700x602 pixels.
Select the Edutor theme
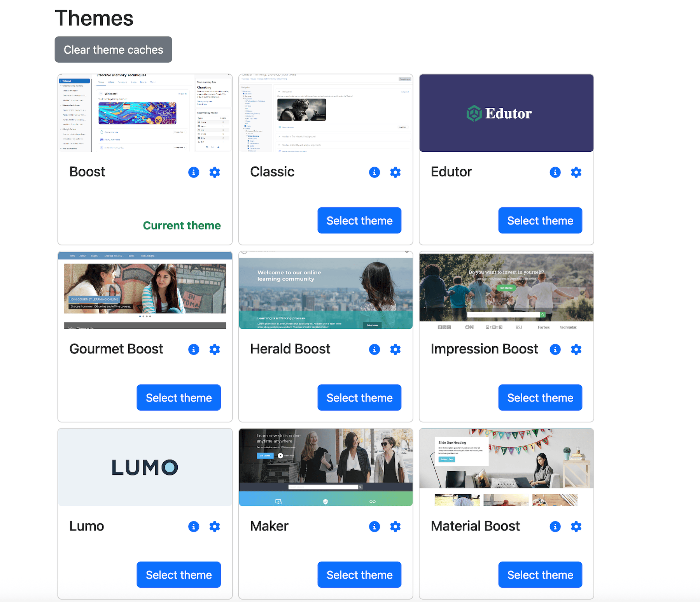pos(540,220)
